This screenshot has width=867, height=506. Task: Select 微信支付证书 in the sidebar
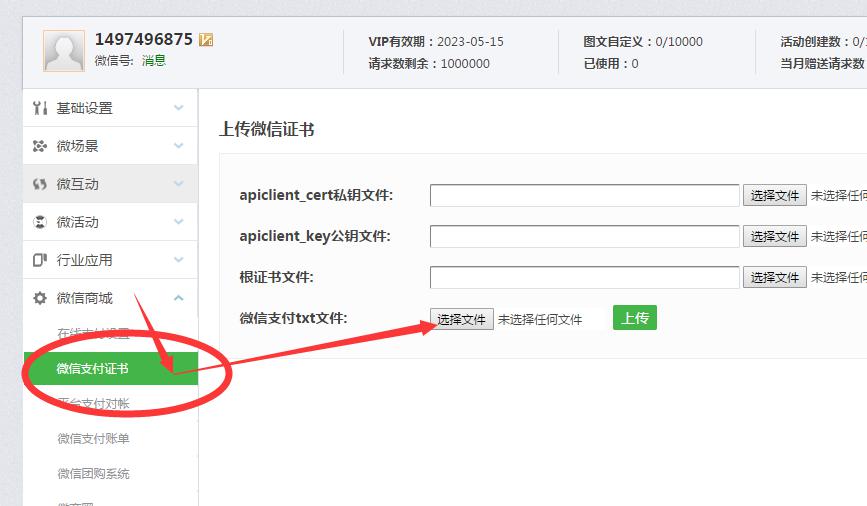[x=93, y=369]
